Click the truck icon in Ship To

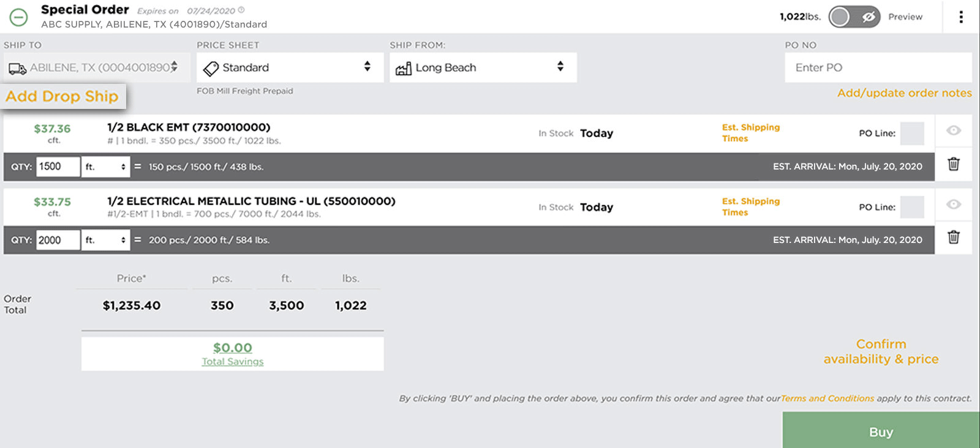tap(17, 69)
